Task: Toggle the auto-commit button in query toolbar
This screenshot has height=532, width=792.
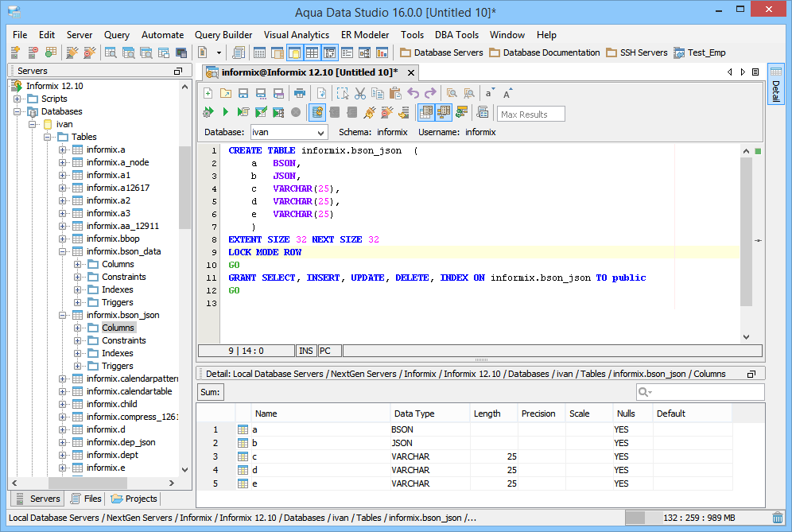Action: point(317,113)
